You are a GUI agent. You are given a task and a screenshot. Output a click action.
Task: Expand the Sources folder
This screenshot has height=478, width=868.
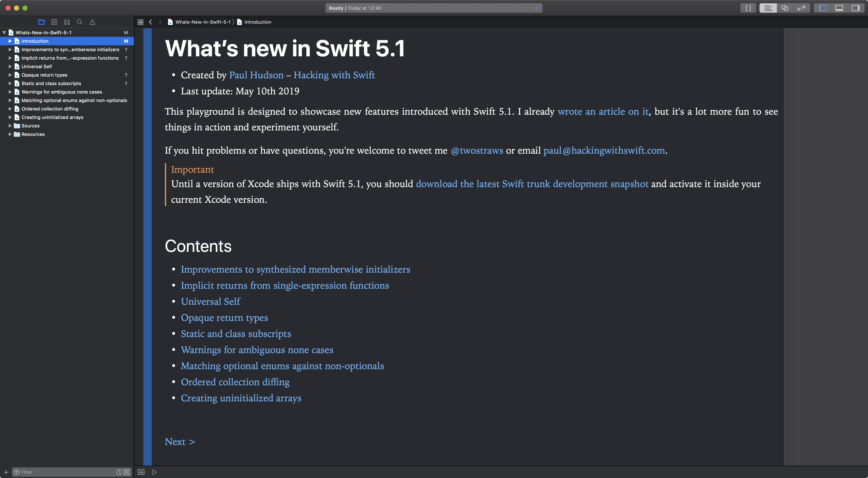pyautogui.click(x=10, y=126)
